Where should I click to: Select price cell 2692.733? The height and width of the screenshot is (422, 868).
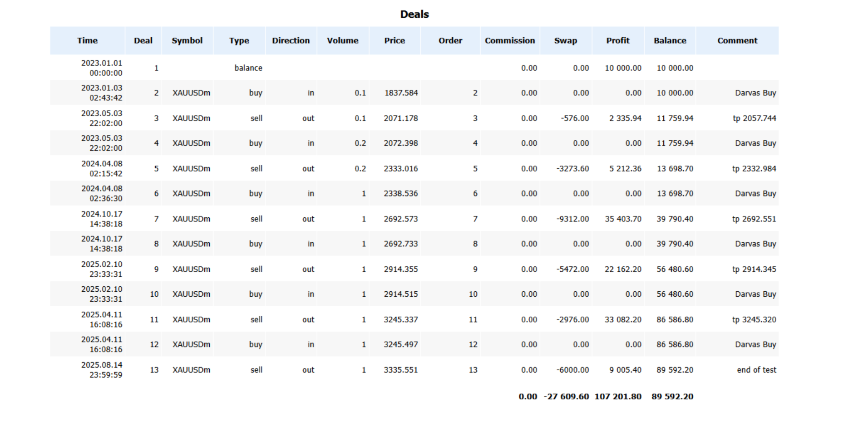tap(401, 244)
